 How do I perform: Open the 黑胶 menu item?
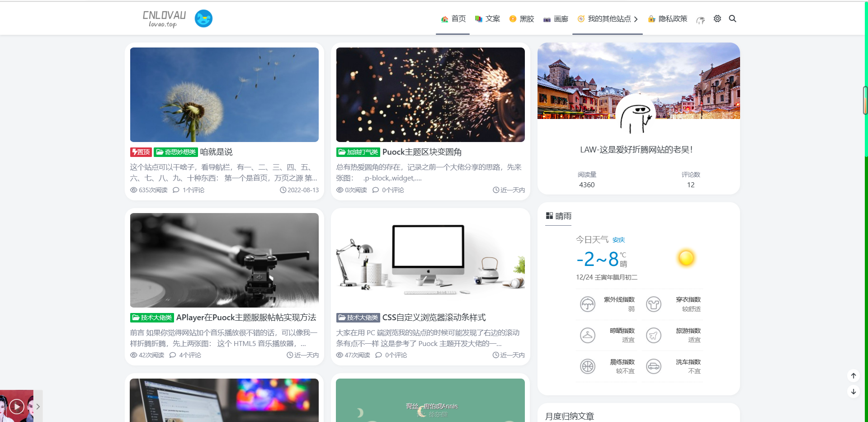tap(522, 19)
